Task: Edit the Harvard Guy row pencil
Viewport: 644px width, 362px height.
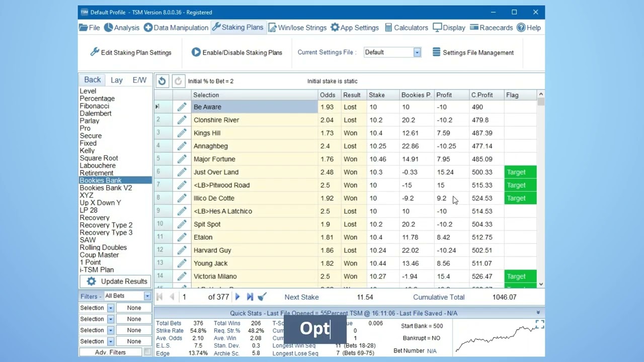Action: coord(182,250)
